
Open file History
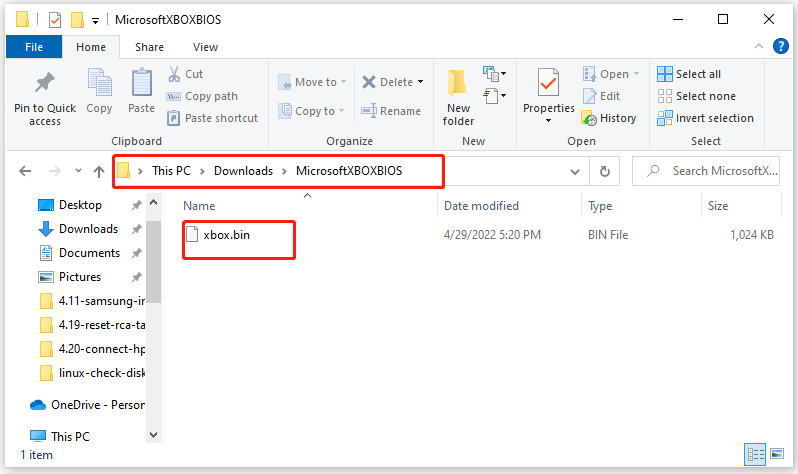(x=609, y=118)
